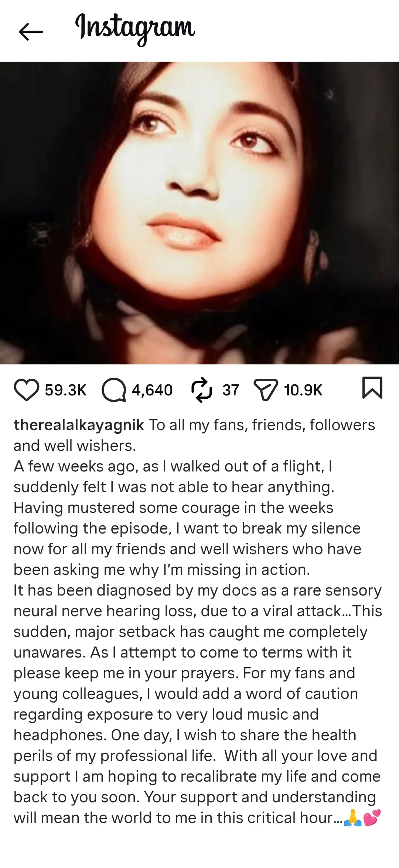Tap the Instagram wordmark logo
This screenshot has width=399, height=868.
[x=135, y=30]
